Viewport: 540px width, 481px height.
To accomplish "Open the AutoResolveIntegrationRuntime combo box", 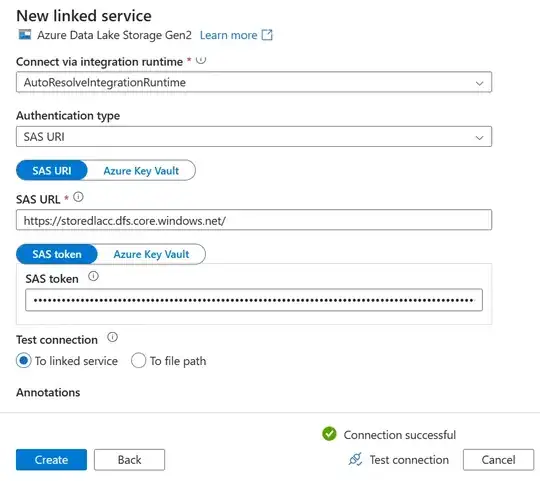I will (254, 82).
